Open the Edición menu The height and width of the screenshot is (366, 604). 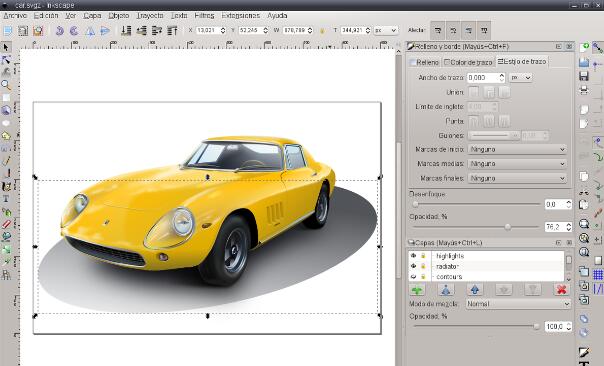(x=46, y=15)
